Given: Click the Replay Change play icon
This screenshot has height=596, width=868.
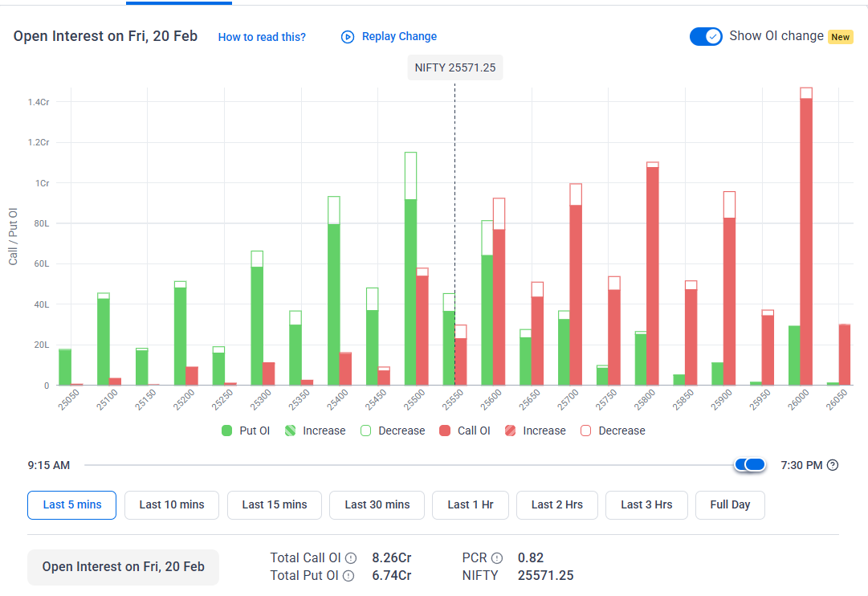Looking at the screenshot, I should tap(348, 36).
